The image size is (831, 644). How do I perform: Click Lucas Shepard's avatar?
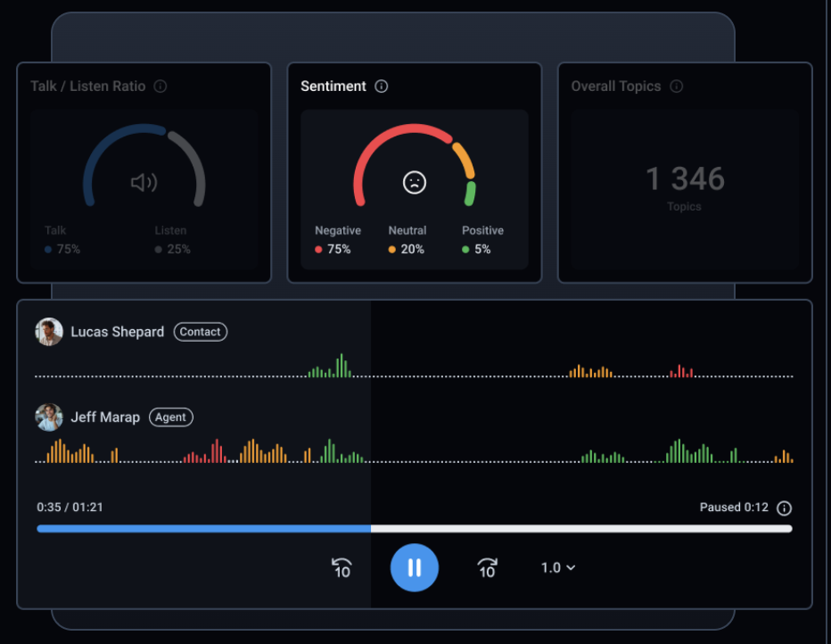coord(49,332)
